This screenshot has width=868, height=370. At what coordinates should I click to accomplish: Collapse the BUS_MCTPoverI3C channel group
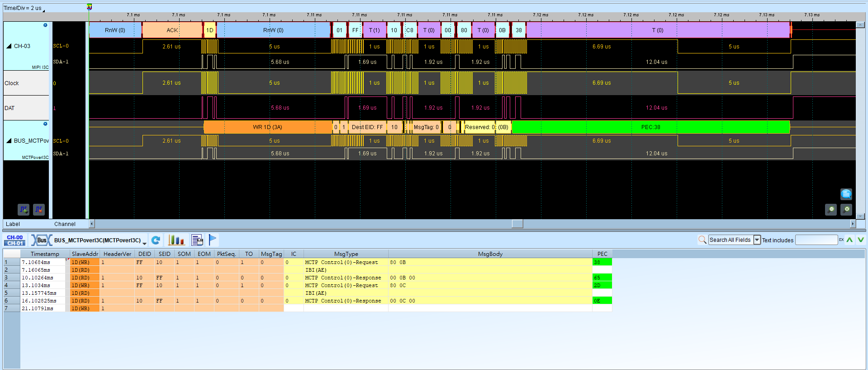(9, 141)
